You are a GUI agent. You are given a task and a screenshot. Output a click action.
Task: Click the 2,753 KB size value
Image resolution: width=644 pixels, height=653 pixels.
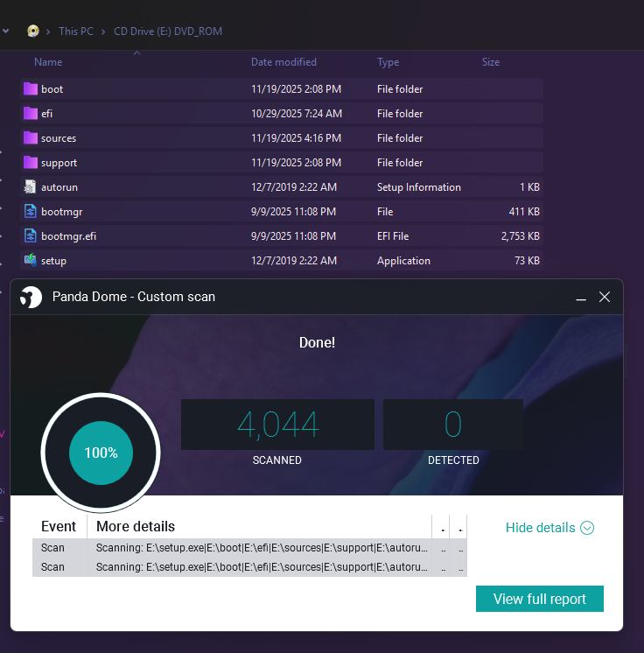tap(520, 236)
